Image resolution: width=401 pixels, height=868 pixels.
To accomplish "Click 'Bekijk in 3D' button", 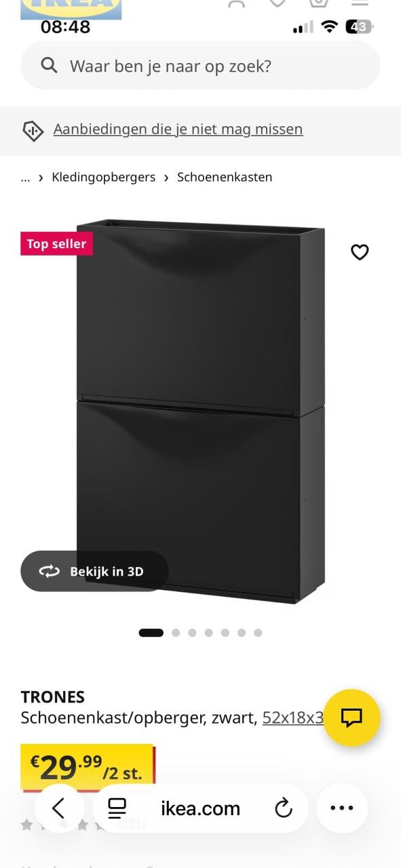I will [x=94, y=571].
